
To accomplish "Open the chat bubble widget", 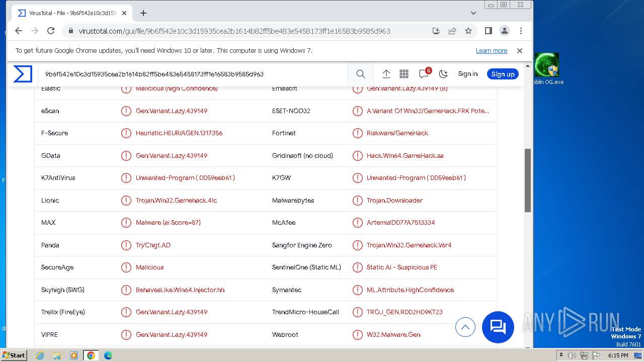I will (x=498, y=327).
